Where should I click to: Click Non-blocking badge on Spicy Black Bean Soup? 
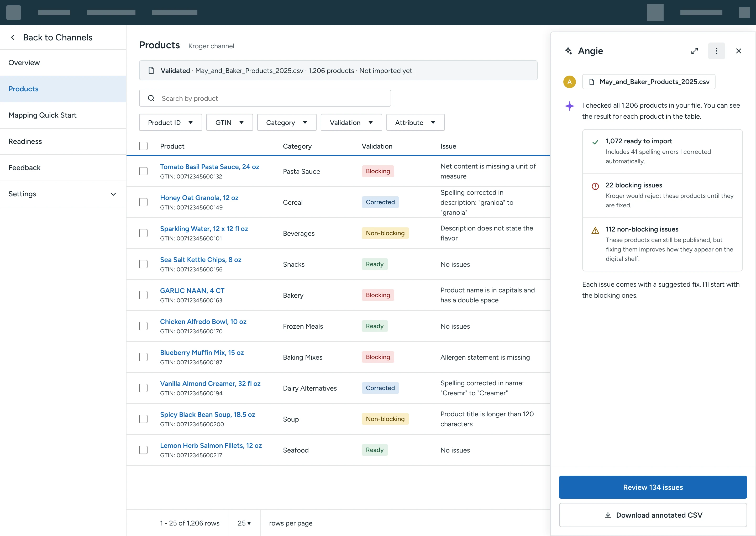pos(385,419)
